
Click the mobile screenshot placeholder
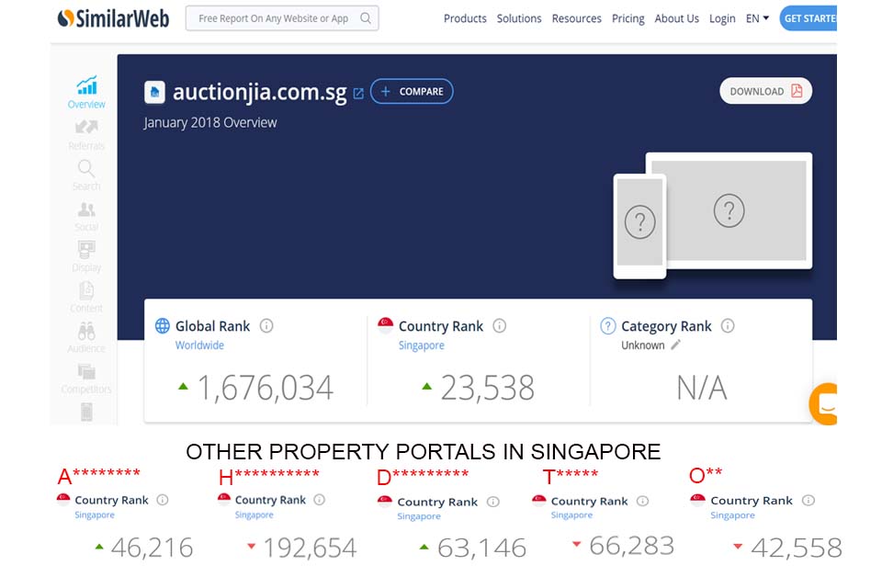pyautogui.click(x=639, y=226)
